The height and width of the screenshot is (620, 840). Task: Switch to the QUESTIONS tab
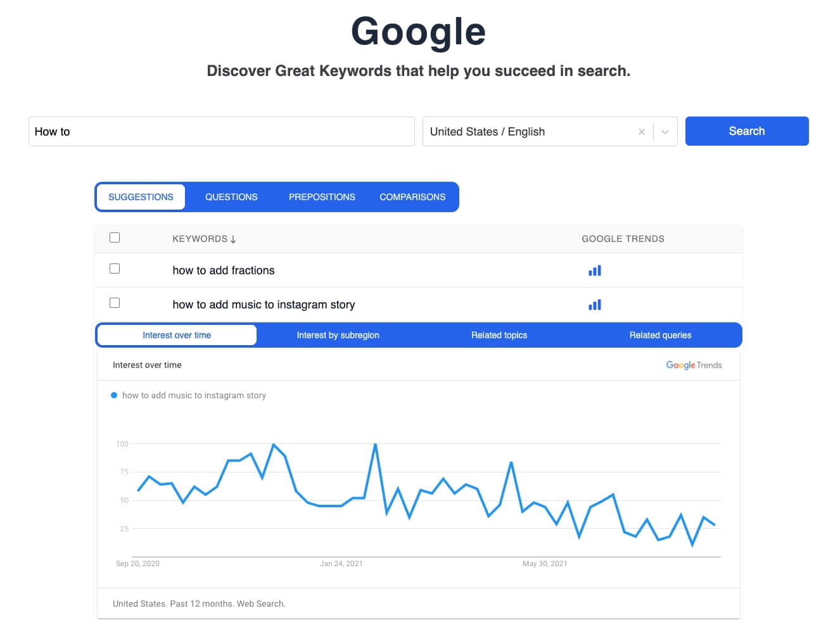click(231, 197)
